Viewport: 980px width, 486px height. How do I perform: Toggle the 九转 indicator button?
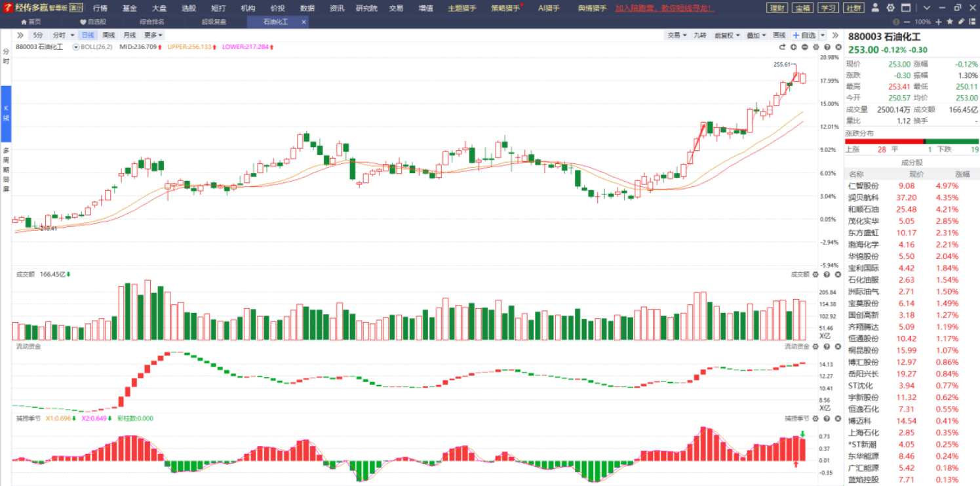coord(700,35)
